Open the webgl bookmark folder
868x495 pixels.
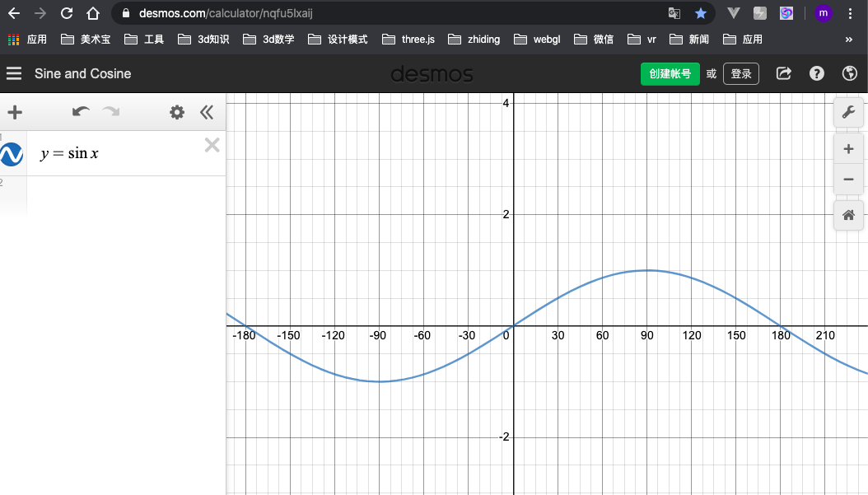[x=537, y=40]
